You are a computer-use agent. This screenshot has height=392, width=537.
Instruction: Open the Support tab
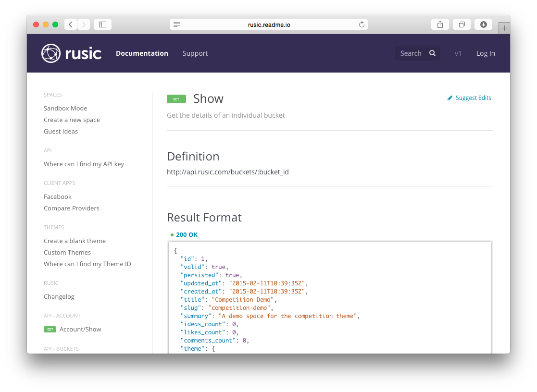coord(195,53)
